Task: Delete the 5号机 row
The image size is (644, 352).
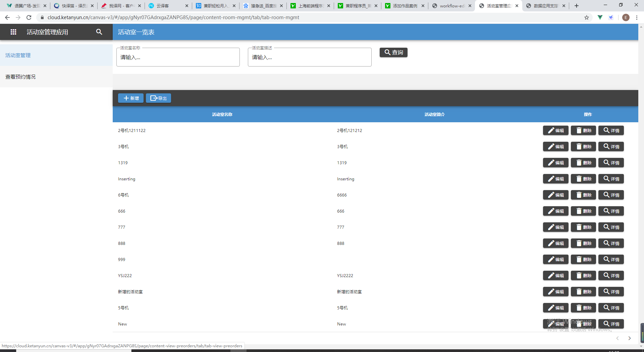Action: pyautogui.click(x=584, y=308)
